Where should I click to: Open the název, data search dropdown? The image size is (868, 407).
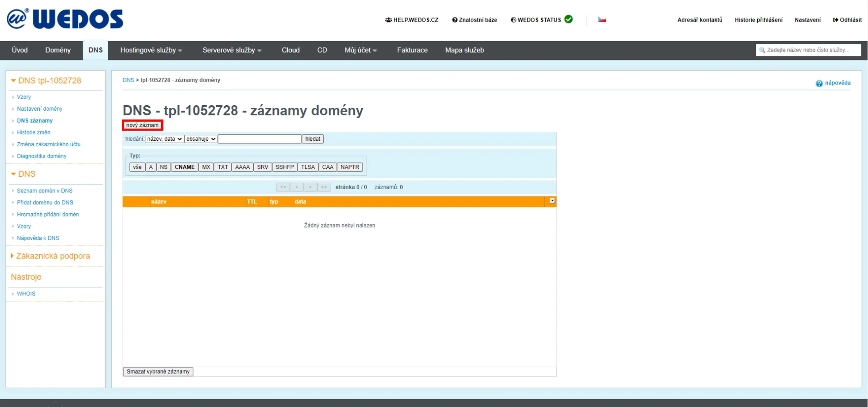[x=164, y=139]
